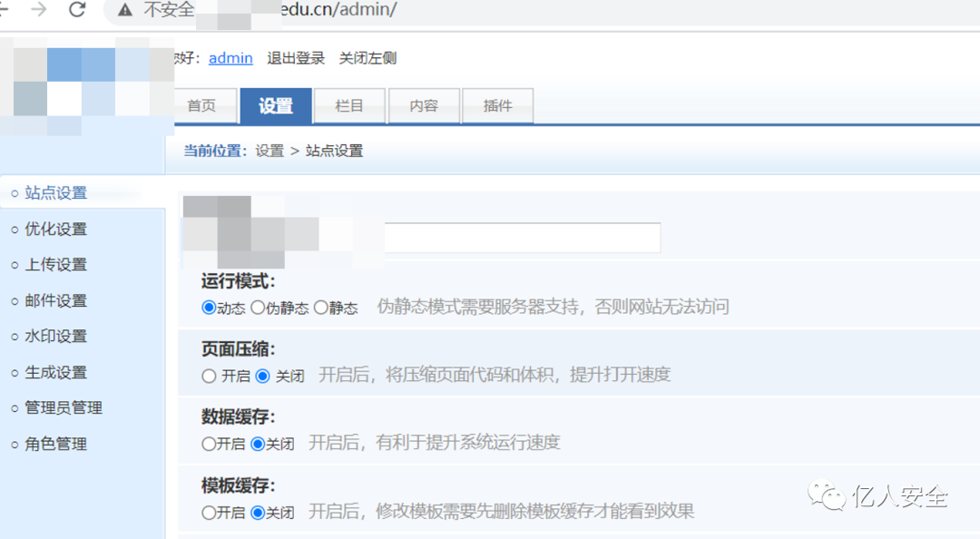Open the 栏目 tab
Viewport: 980px width, 539px height.
tap(349, 105)
